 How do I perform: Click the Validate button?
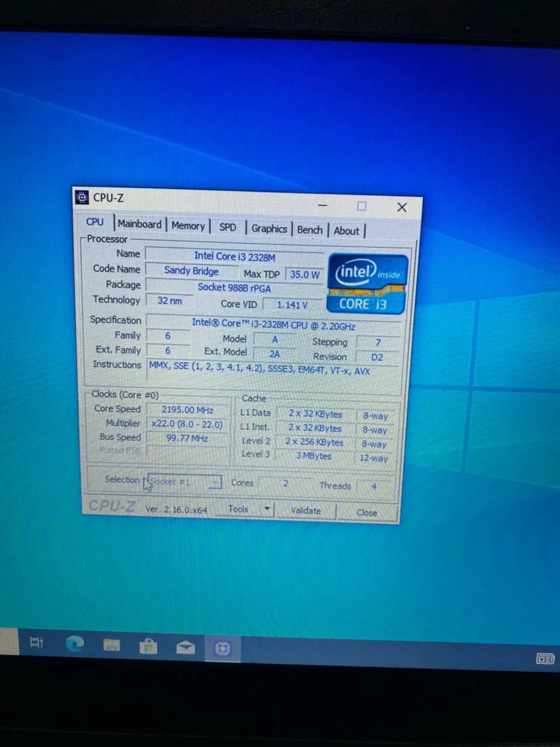(x=306, y=511)
